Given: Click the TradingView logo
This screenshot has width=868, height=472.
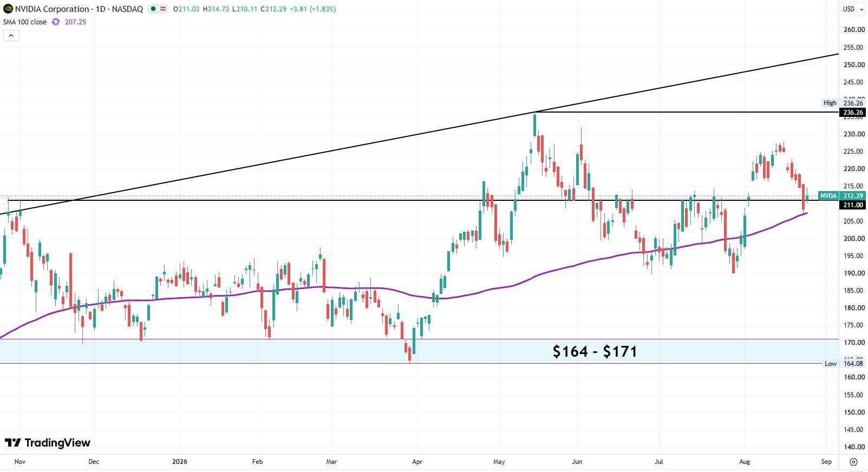Looking at the screenshot, I should pyautogui.click(x=48, y=443).
